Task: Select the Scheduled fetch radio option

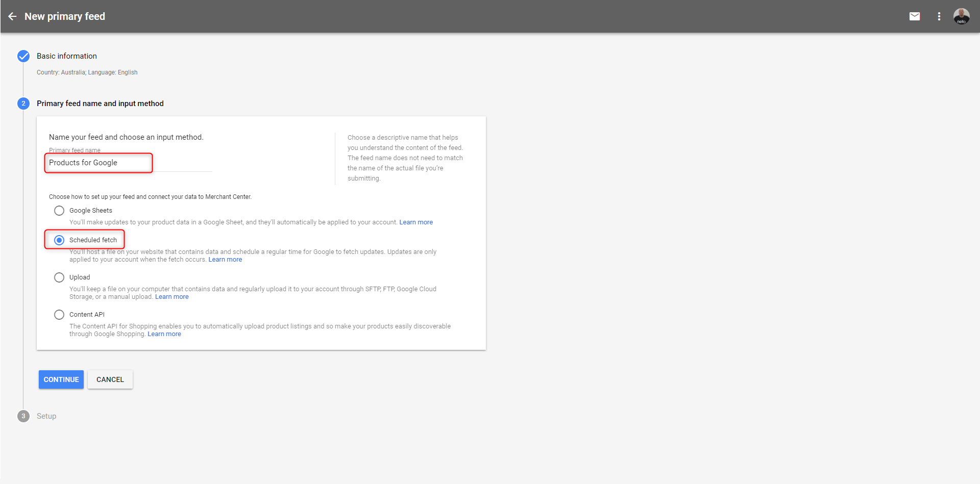Action: [x=59, y=240]
